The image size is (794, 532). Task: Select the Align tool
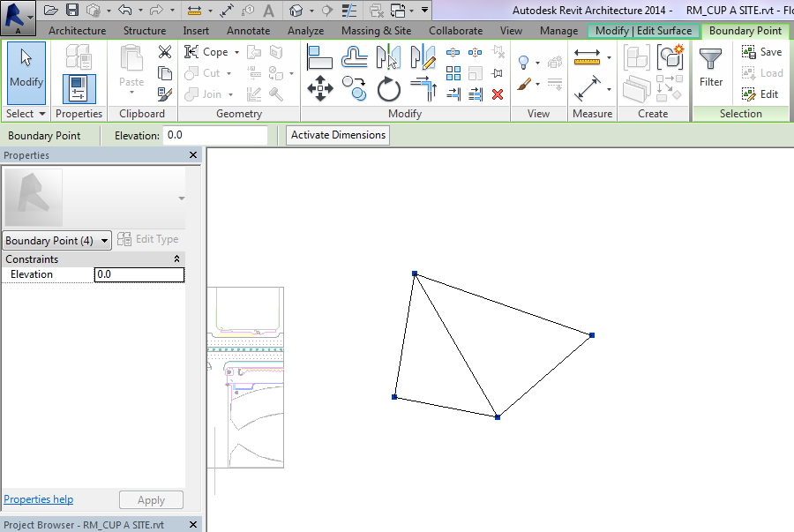click(319, 58)
